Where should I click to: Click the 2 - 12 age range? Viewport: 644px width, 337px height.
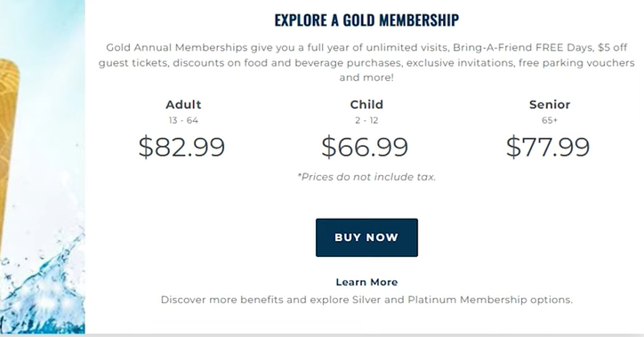click(366, 120)
